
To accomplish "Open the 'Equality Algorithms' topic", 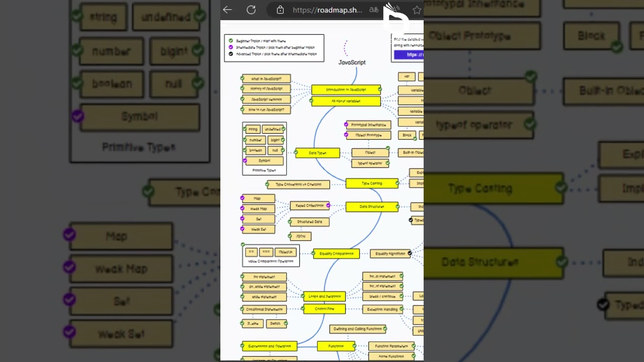I will 390,254.
